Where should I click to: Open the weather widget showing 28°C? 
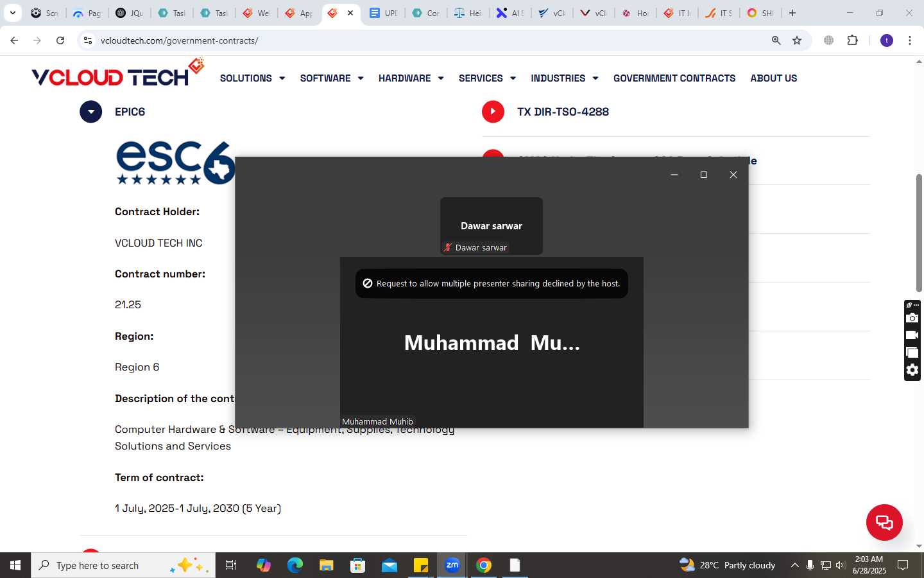tap(728, 565)
